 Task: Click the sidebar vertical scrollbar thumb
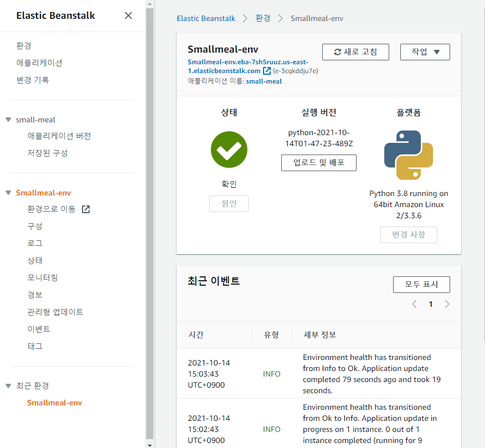coord(149,224)
